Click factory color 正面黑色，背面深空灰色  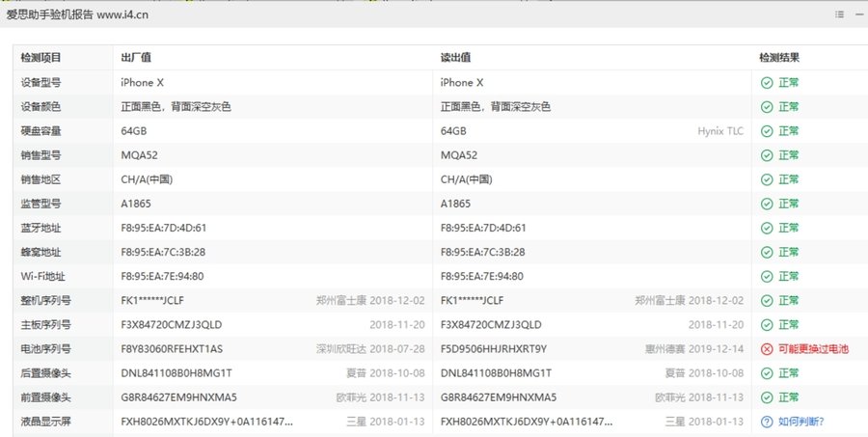176,107
